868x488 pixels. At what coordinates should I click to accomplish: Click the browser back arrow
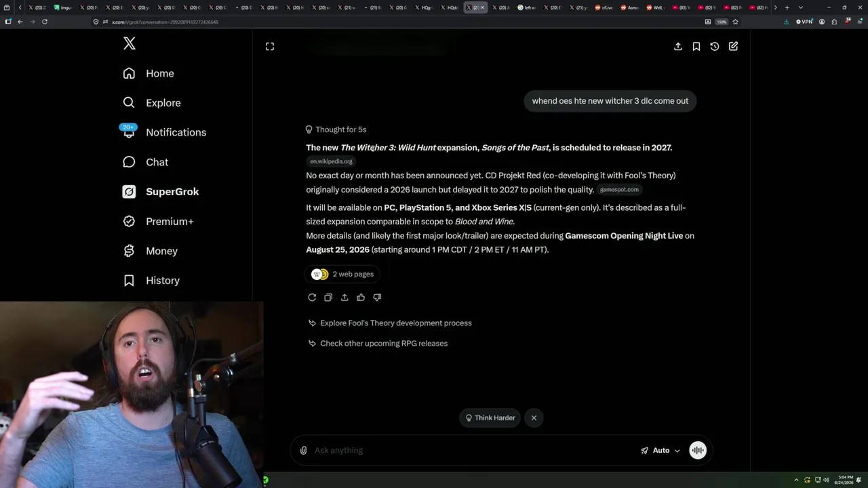[x=20, y=22]
